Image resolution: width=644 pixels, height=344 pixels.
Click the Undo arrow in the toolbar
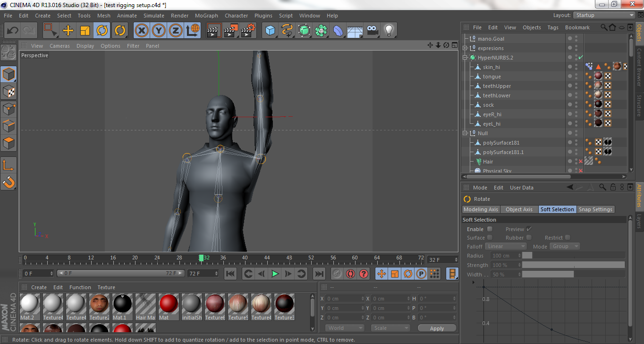[13, 31]
